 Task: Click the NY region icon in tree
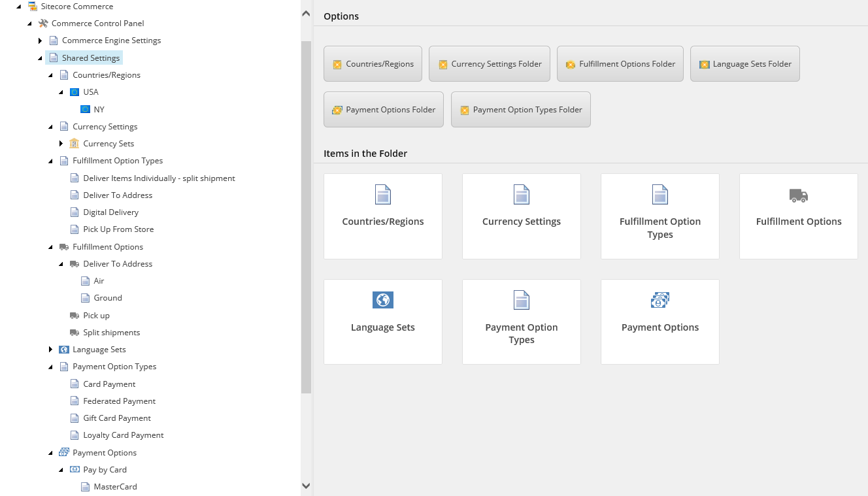85,109
